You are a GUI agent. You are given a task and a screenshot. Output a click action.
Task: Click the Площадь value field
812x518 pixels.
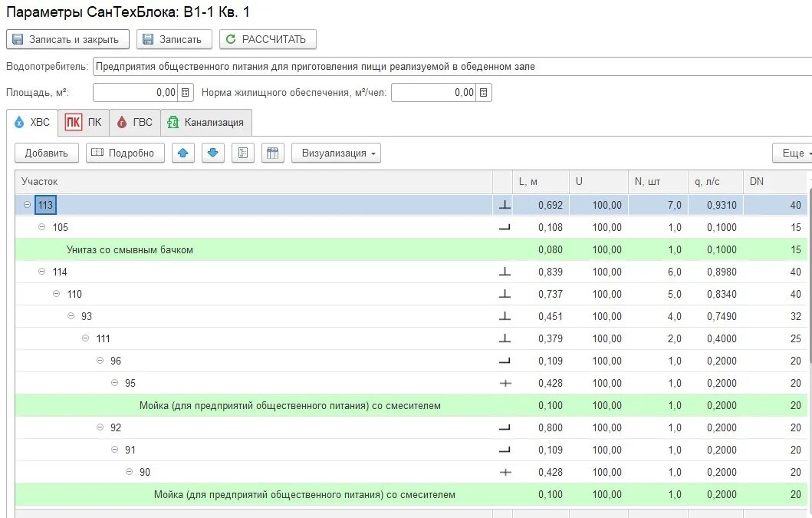(x=136, y=93)
